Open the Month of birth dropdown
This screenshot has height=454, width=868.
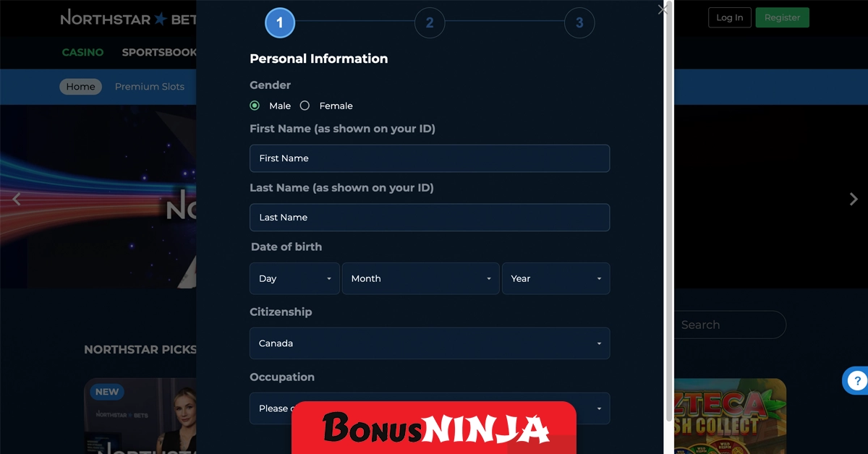(420, 278)
